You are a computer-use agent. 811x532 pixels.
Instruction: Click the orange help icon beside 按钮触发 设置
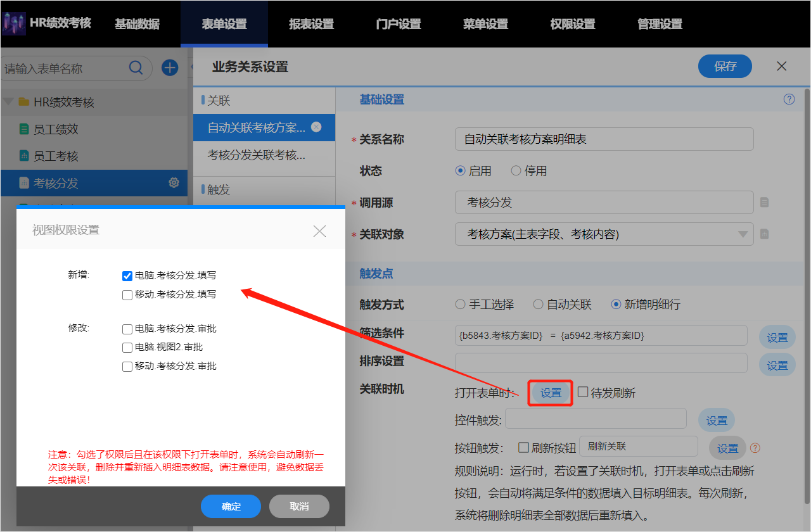[755, 448]
